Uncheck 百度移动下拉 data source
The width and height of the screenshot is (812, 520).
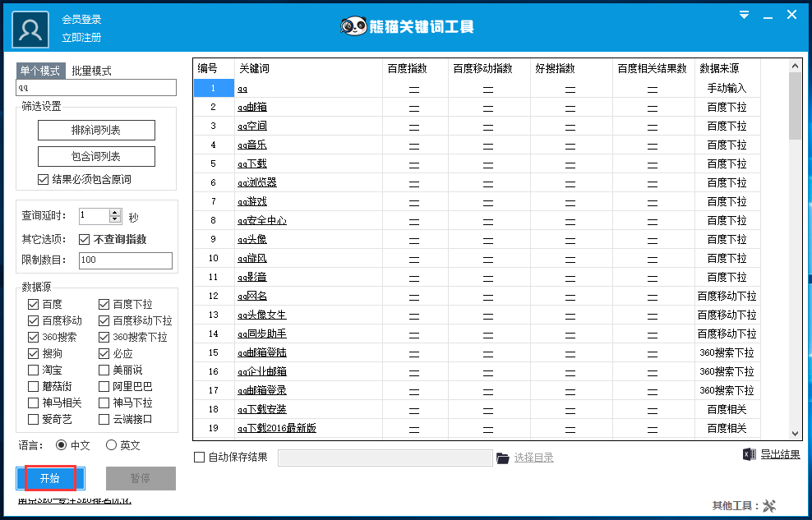tap(104, 321)
